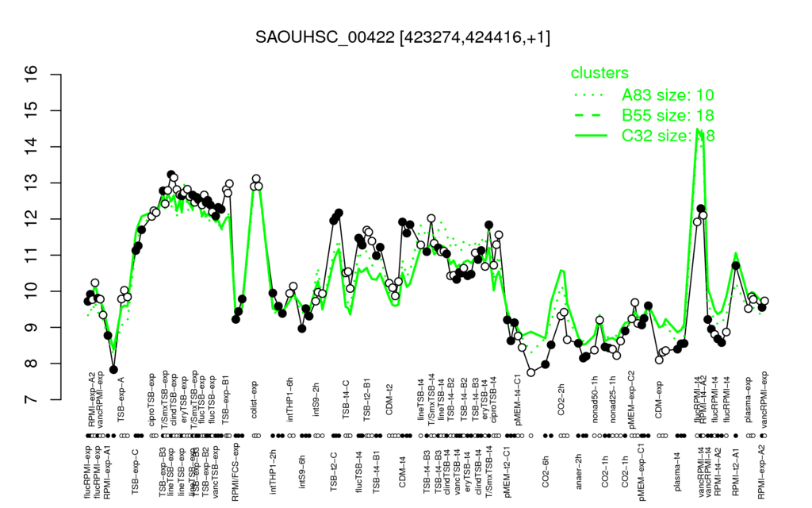812x508 pixels.
Task: Click y-axis tick label 7
Action: [x=32, y=400]
